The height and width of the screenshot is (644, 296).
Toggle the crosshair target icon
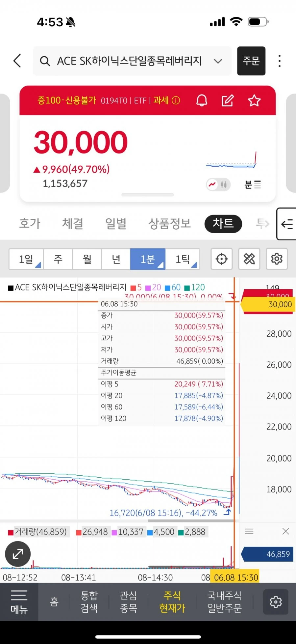click(x=222, y=259)
